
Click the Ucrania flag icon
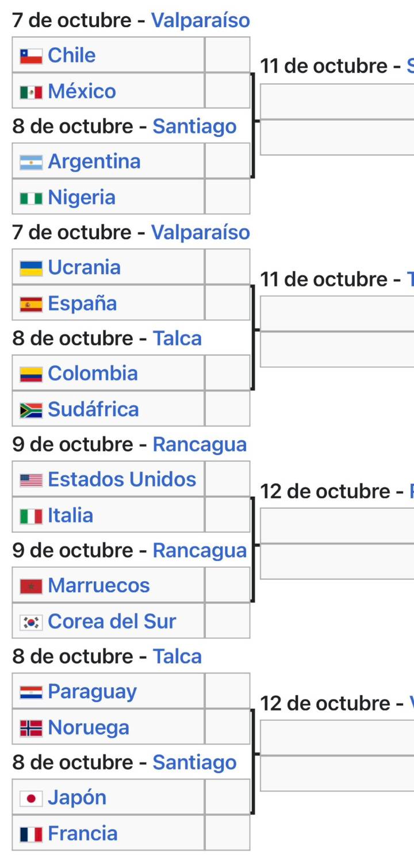31,268
